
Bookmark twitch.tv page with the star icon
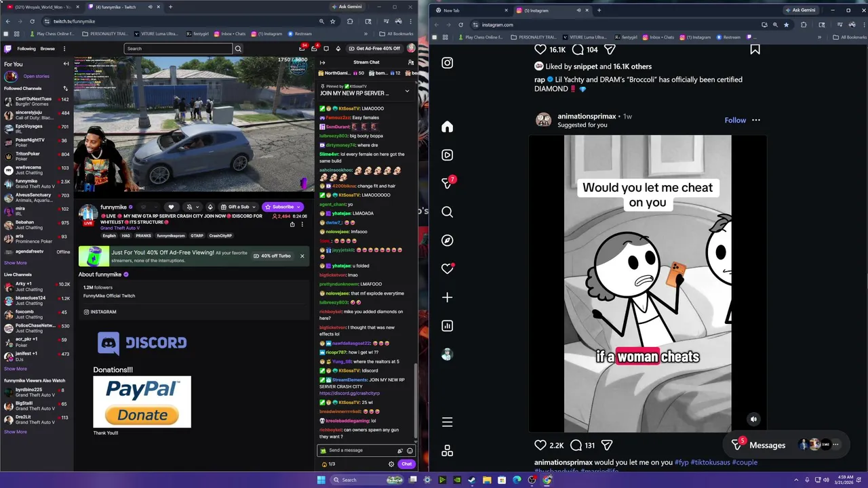pyautogui.click(x=332, y=21)
